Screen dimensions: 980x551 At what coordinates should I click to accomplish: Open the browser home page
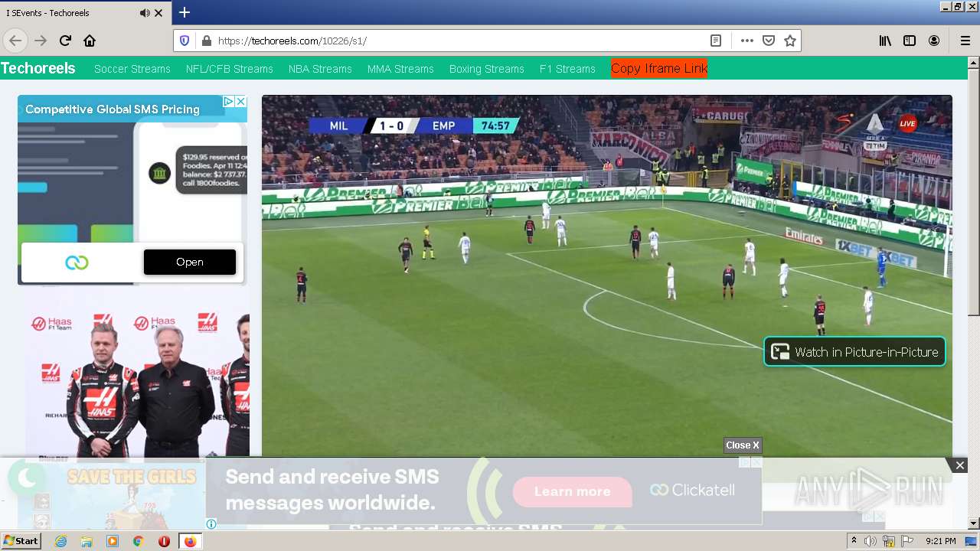click(90, 41)
